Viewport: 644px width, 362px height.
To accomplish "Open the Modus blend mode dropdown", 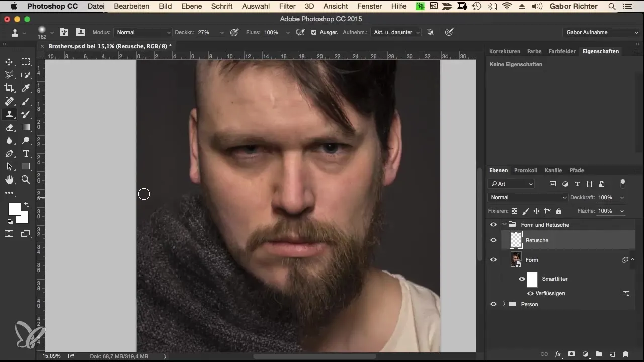I will (143, 32).
